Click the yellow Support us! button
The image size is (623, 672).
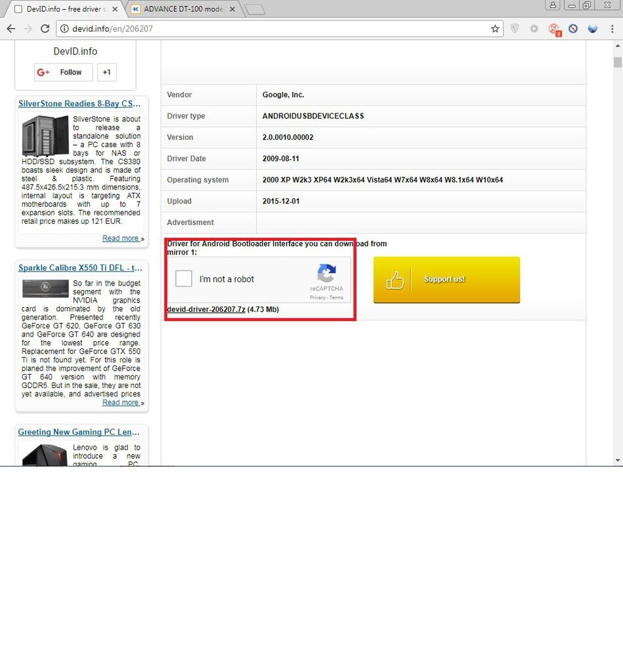(446, 280)
